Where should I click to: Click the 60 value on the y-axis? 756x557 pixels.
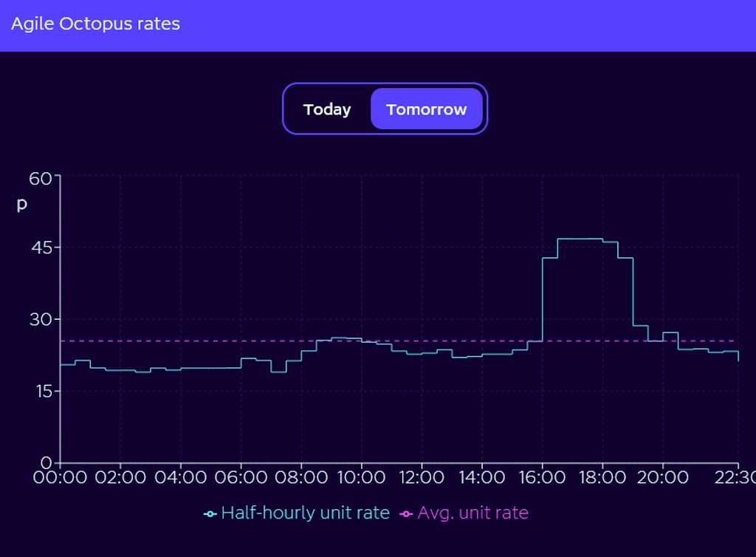click(x=40, y=178)
